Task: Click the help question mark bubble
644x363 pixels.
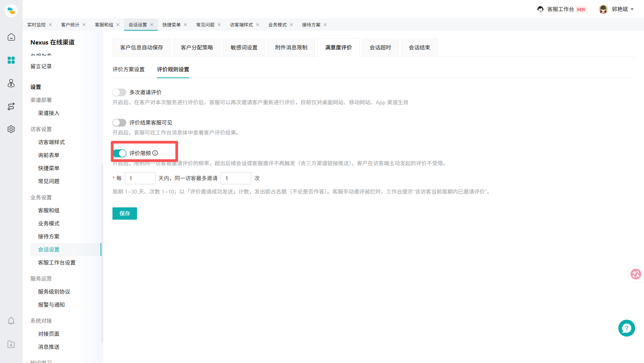Action: pos(626,328)
